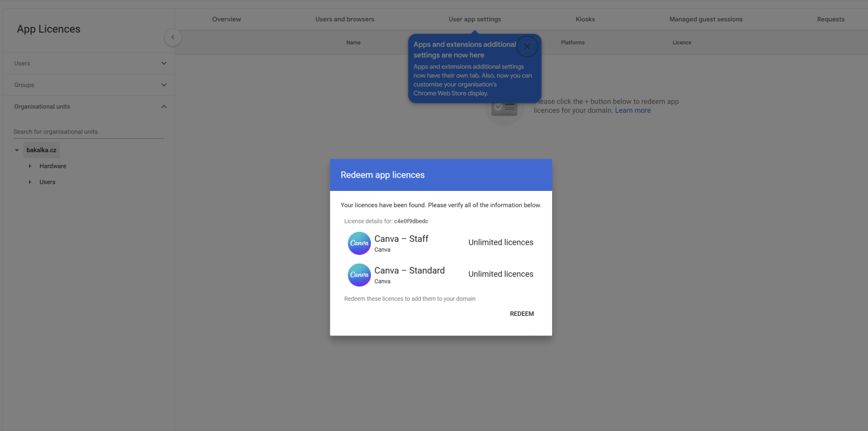
Task: Switch to Users and browsers tab
Action: [345, 19]
